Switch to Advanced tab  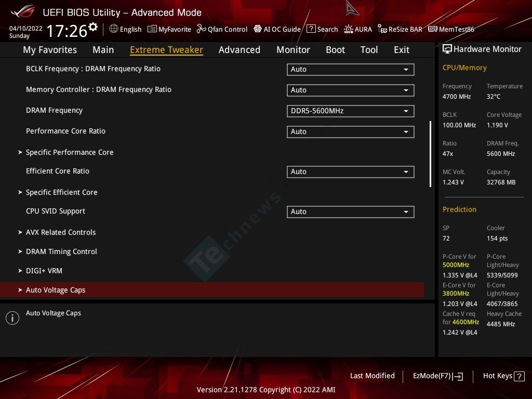click(239, 50)
